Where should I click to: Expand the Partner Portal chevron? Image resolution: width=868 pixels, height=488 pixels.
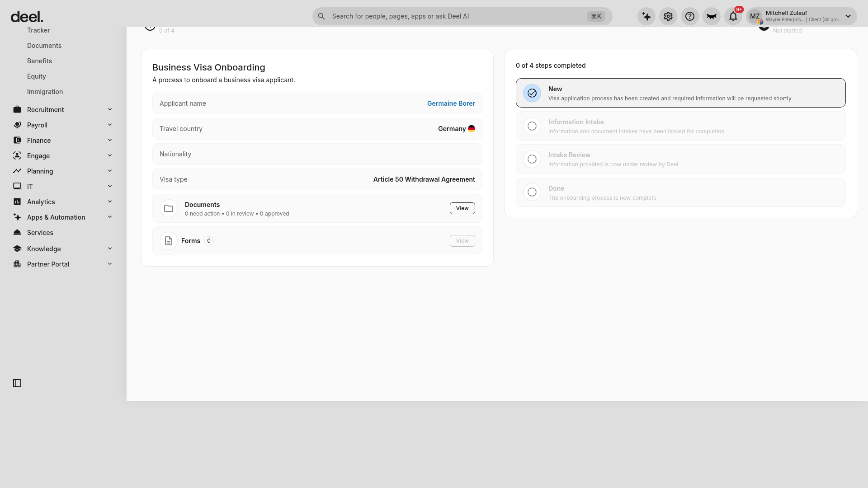(110, 264)
